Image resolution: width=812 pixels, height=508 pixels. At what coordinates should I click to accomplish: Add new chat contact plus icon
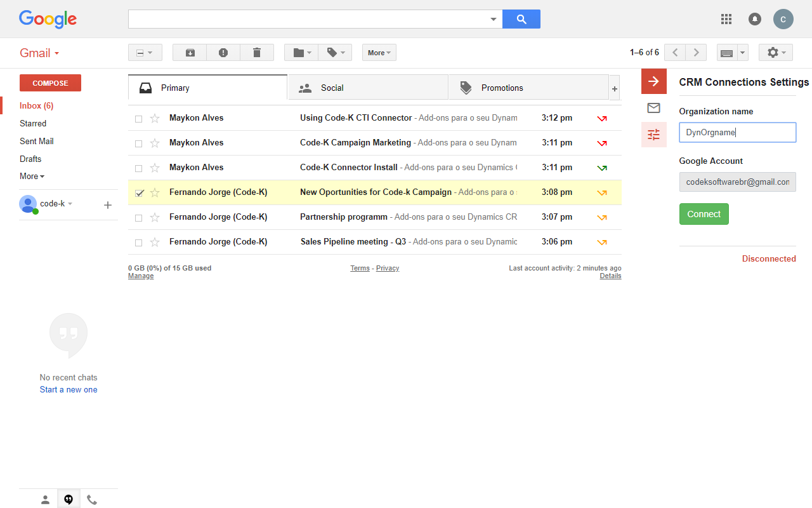[x=108, y=204]
